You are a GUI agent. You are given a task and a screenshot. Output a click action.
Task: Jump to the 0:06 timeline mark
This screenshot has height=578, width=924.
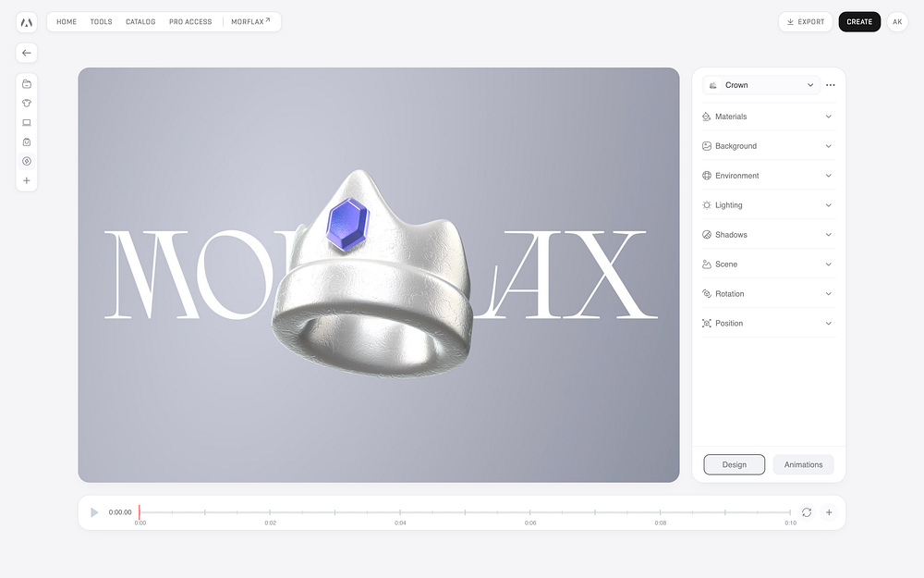point(530,523)
